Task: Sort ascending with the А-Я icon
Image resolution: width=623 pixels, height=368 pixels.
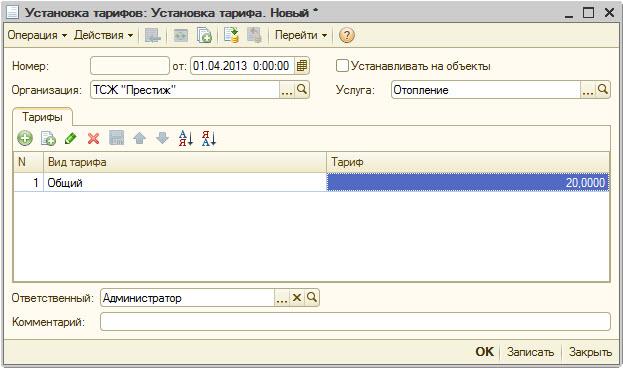Action: [x=186, y=138]
